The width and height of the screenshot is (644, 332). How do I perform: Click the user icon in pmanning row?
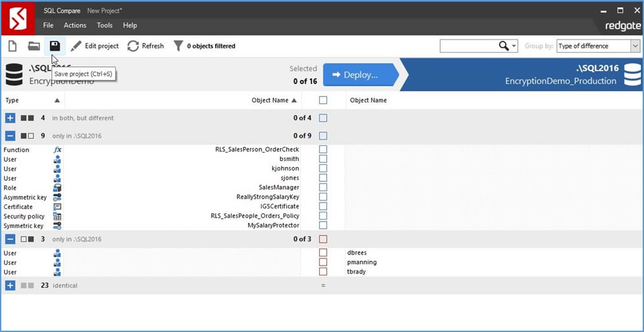(x=57, y=263)
